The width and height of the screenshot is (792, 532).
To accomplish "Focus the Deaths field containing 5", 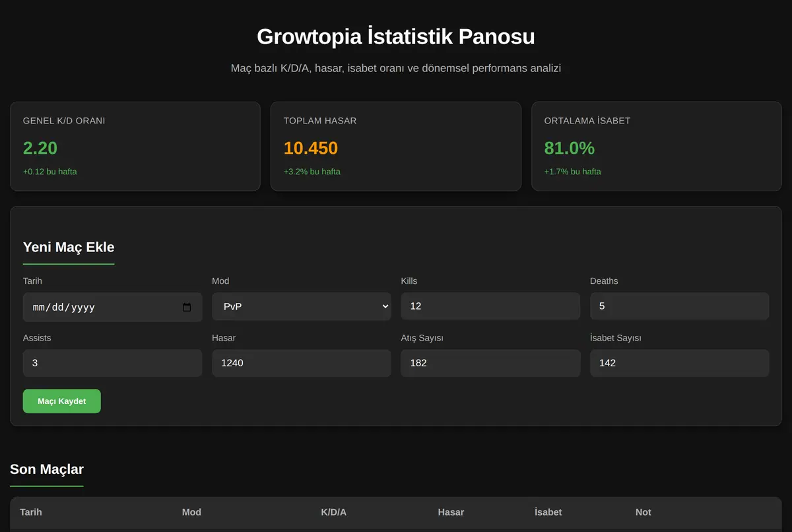I will (x=679, y=306).
